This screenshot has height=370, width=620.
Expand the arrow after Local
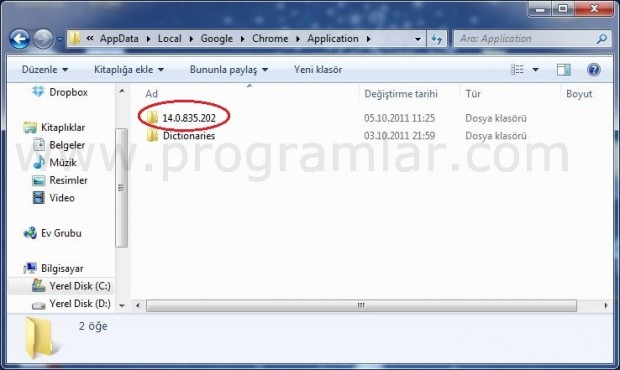pos(191,39)
